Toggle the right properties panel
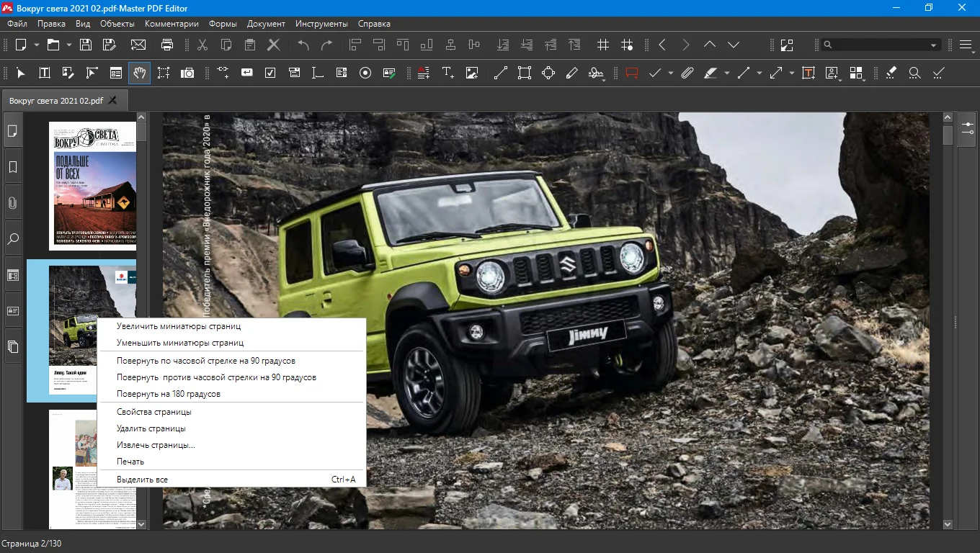 966,130
